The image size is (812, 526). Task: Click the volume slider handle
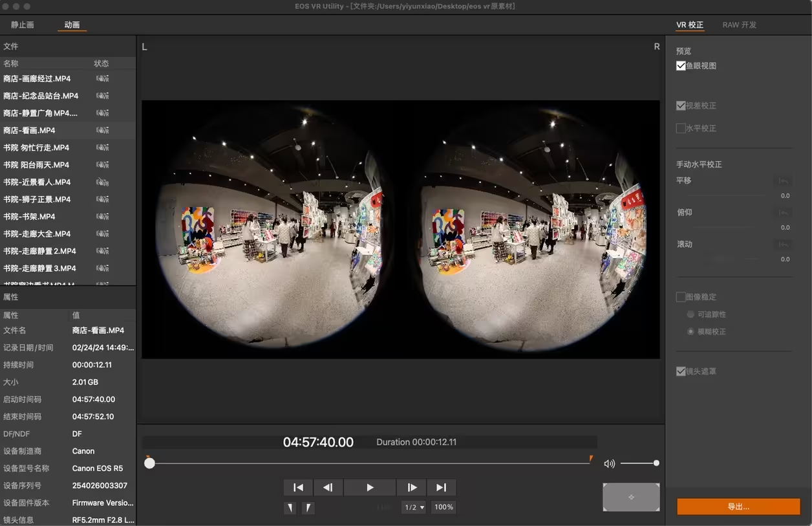tap(656, 463)
